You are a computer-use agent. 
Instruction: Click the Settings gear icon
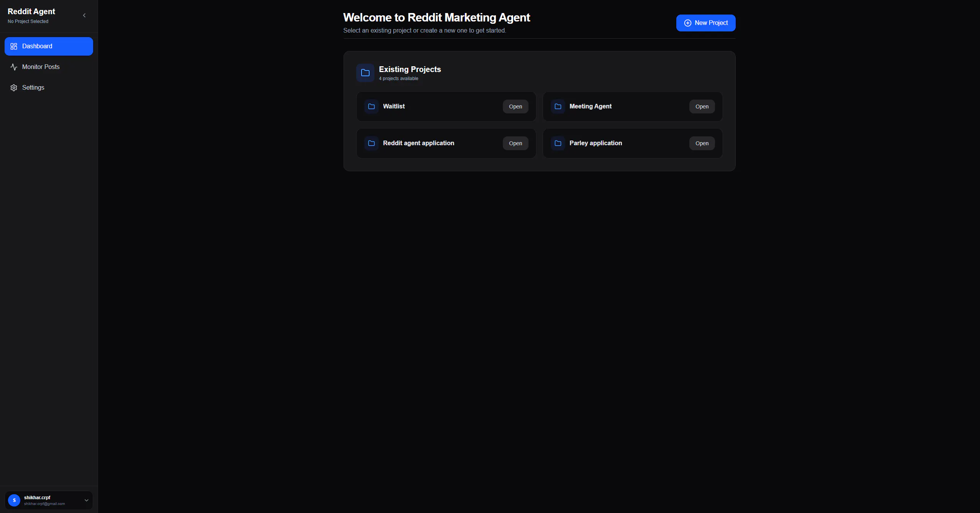14,88
